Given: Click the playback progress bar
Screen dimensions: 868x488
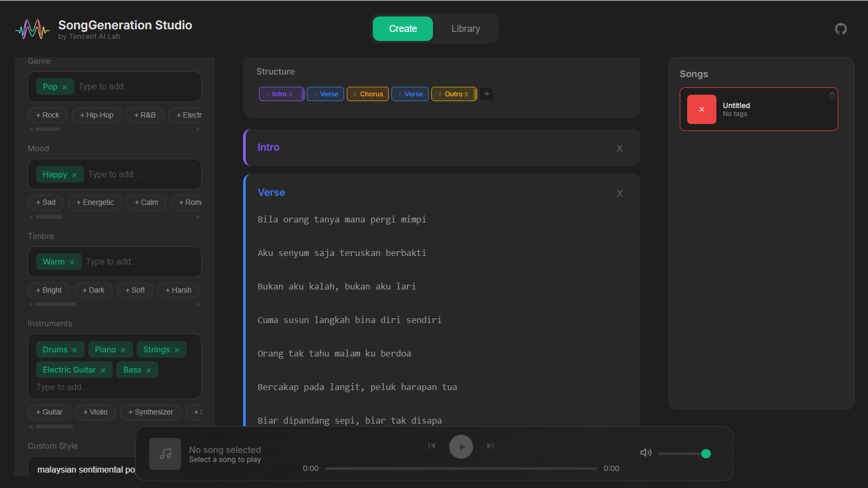Looking at the screenshot, I should coord(461,469).
